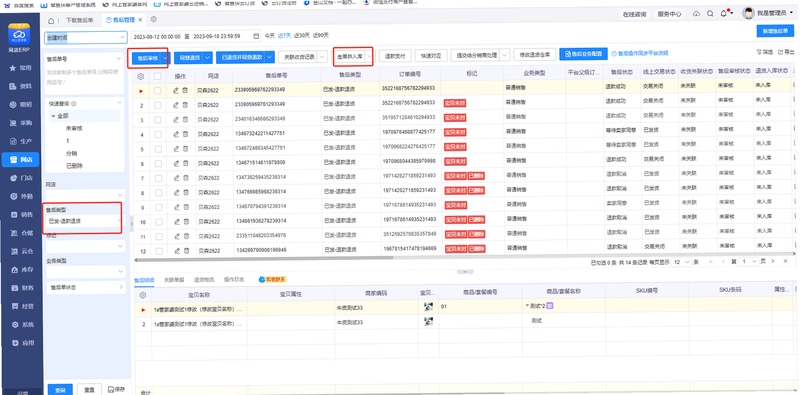Delete row 10 using trash icon

(185, 221)
